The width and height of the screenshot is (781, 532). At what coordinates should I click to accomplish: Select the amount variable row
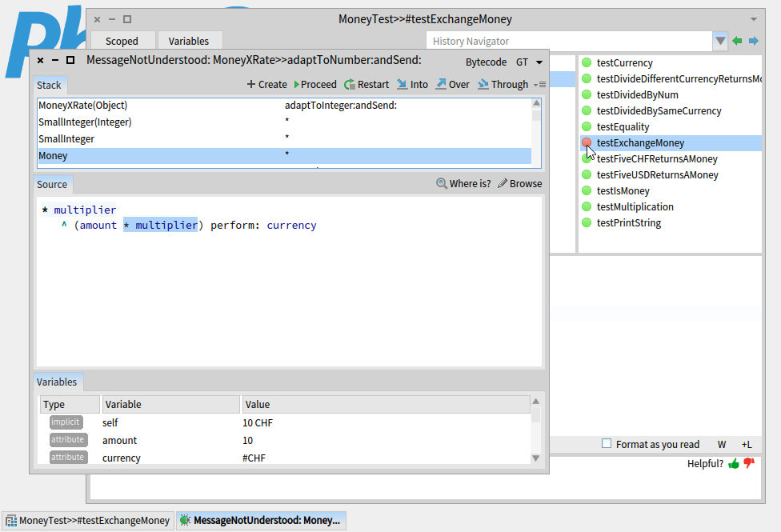point(284,440)
